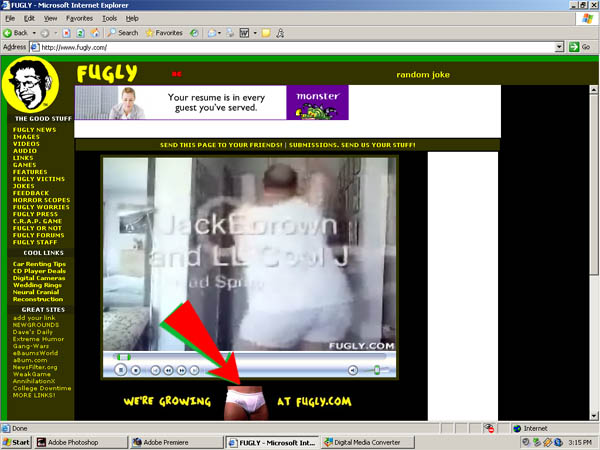Click the video volume slider
Image resolution: width=600 pixels, height=450 pixels.
tap(377, 370)
